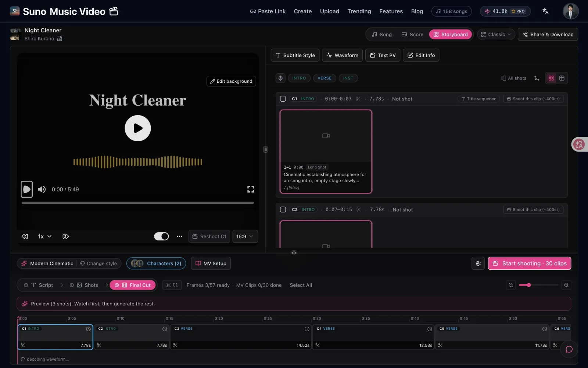The height and width of the screenshot is (368, 588).
Task: Open the 1x playback speed dropdown
Action: click(x=45, y=236)
